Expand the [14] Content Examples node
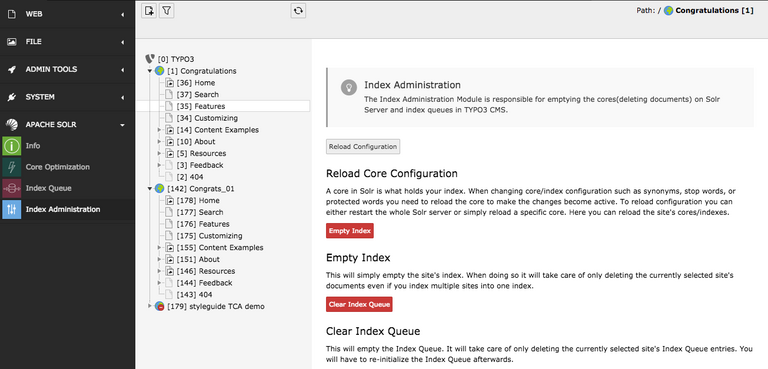 point(159,130)
